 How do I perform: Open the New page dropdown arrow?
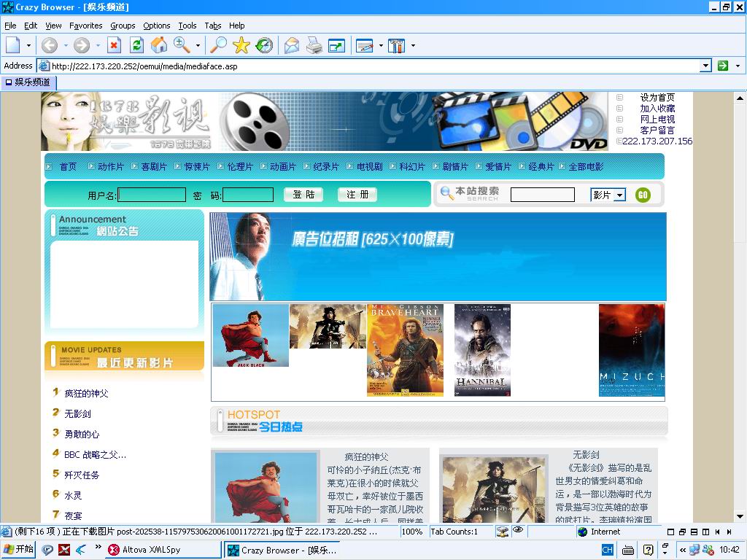(28, 46)
